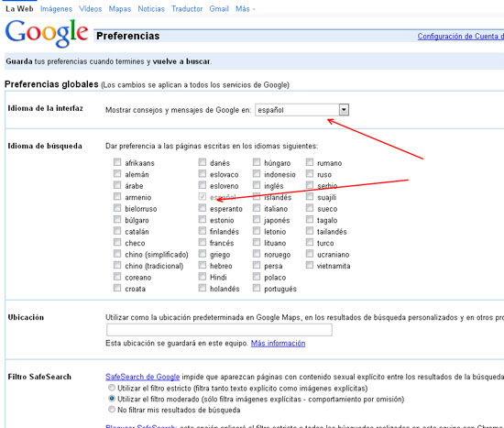Enable chino (tradicional) checkbox
The image size is (504, 428).
pyautogui.click(x=117, y=265)
